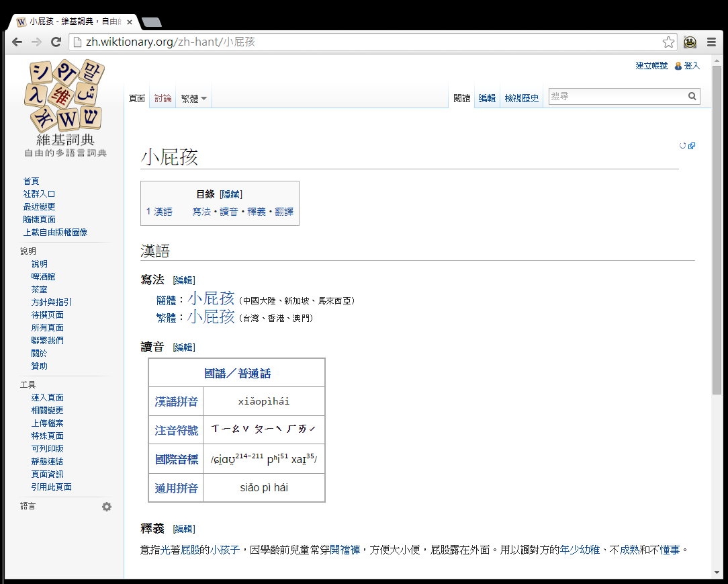Open 茶室 sidebar link
This screenshot has height=584, width=728.
(39, 290)
